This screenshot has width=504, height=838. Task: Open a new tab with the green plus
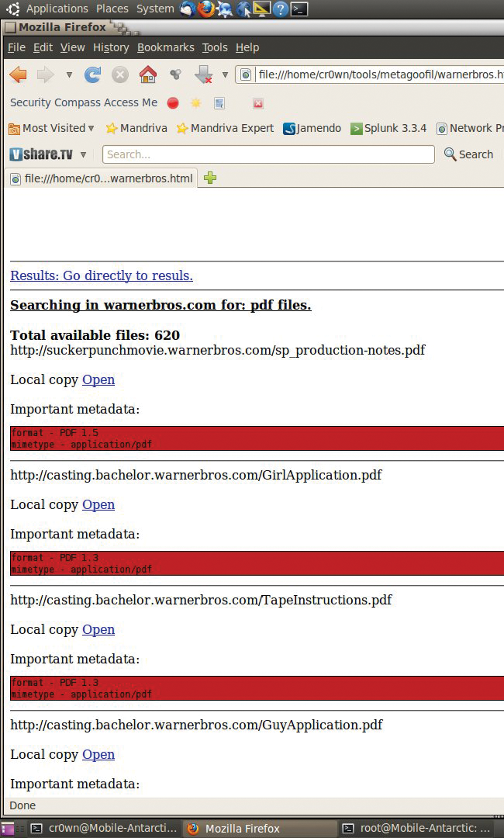tap(209, 178)
